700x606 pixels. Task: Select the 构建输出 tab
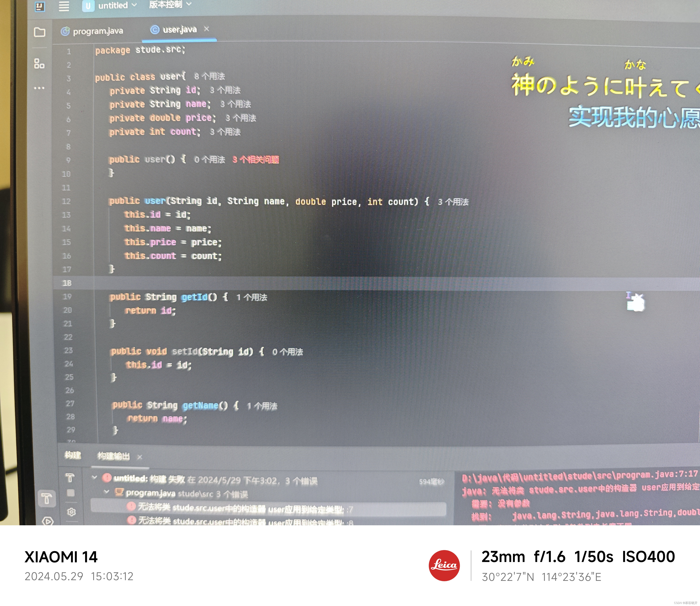click(x=113, y=456)
